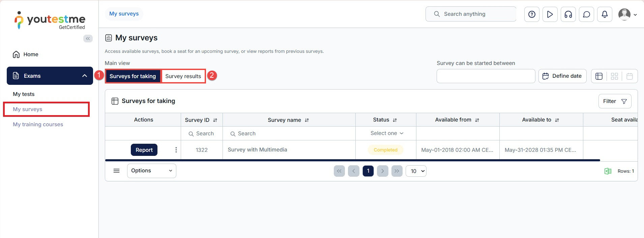Click the Rows: 1 count text
Screen dimensions: 644x238
coord(626,171)
